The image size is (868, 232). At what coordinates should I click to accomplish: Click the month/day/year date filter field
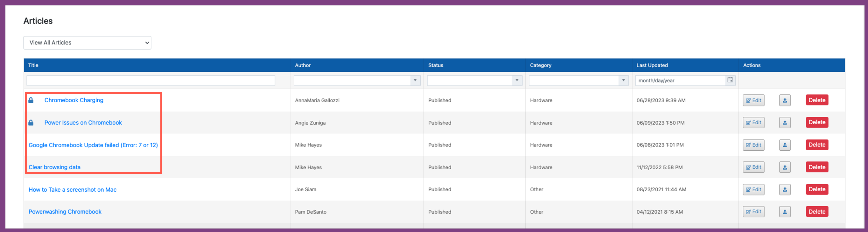[681, 80]
